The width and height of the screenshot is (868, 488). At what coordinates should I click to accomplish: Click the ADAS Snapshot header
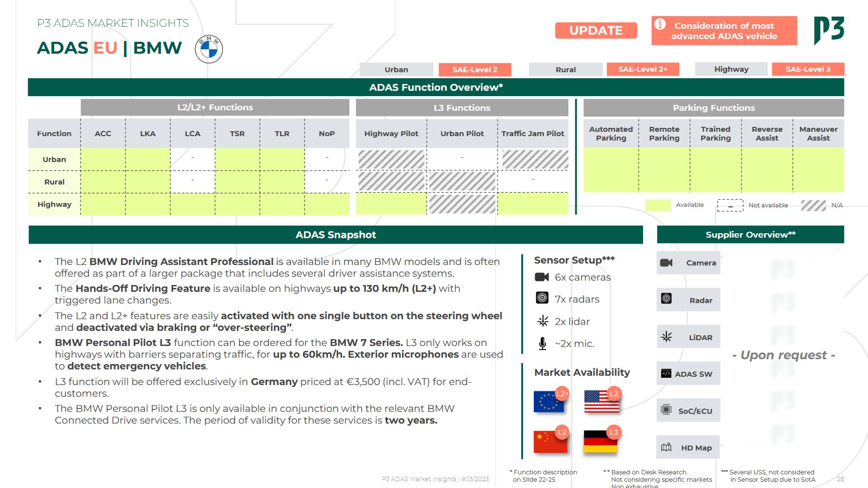tap(336, 235)
